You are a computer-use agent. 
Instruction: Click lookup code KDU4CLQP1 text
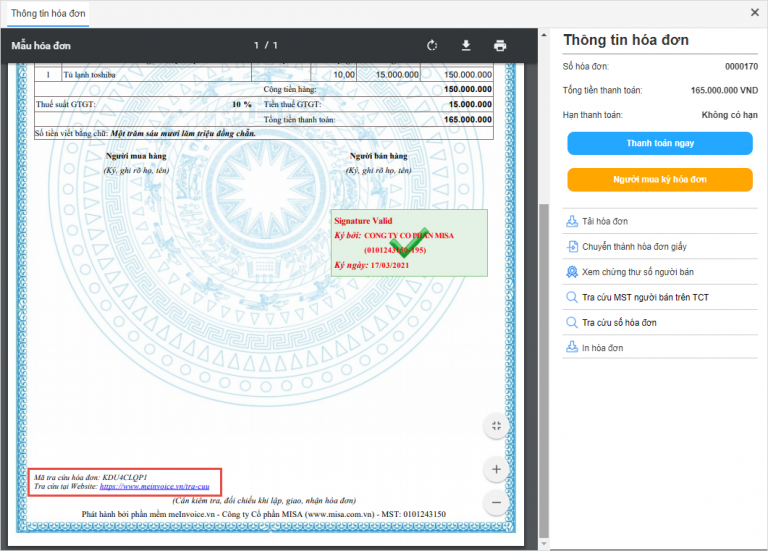(125, 477)
